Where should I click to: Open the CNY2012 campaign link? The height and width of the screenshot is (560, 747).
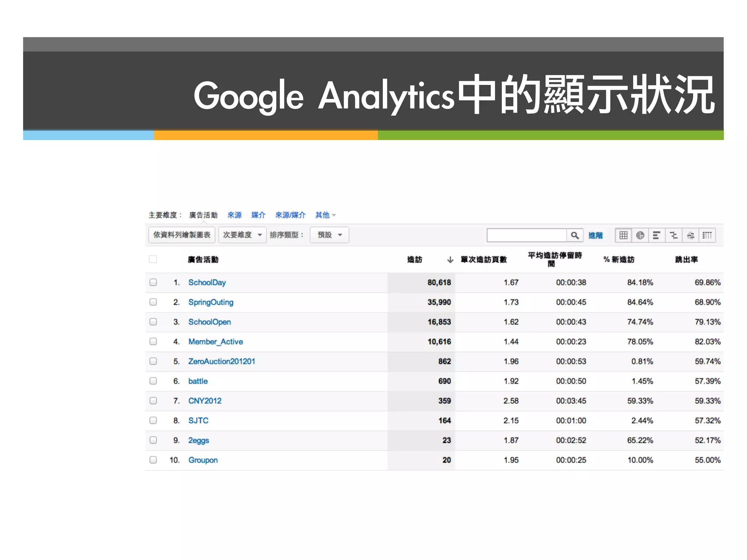click(x=205, y=401)
